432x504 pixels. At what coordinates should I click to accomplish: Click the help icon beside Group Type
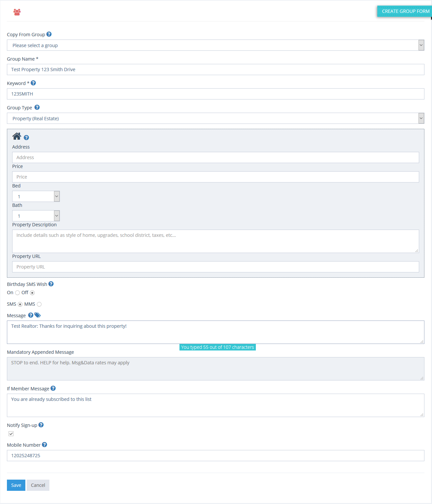click(x=37, y=107)
